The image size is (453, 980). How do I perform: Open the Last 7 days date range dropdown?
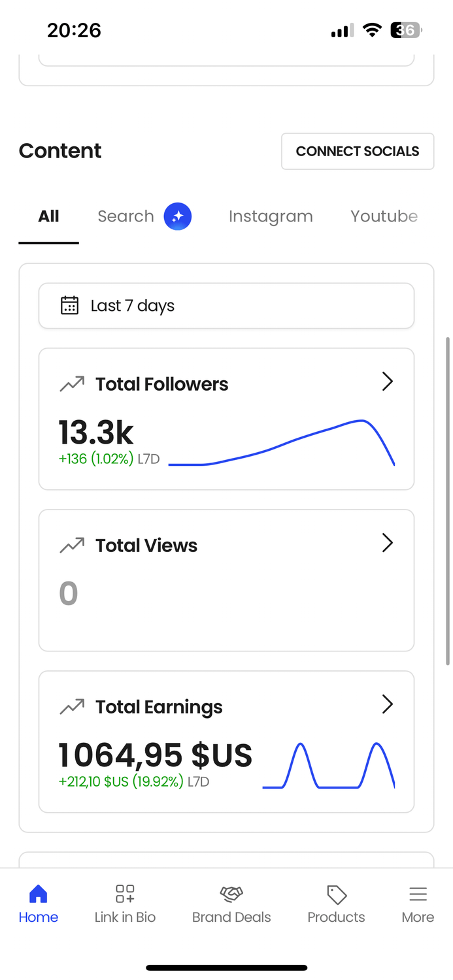point(226,306)
